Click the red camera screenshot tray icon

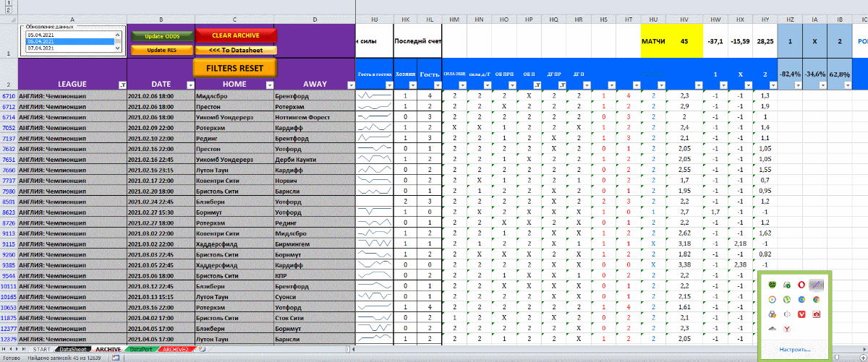pos(816,314)
